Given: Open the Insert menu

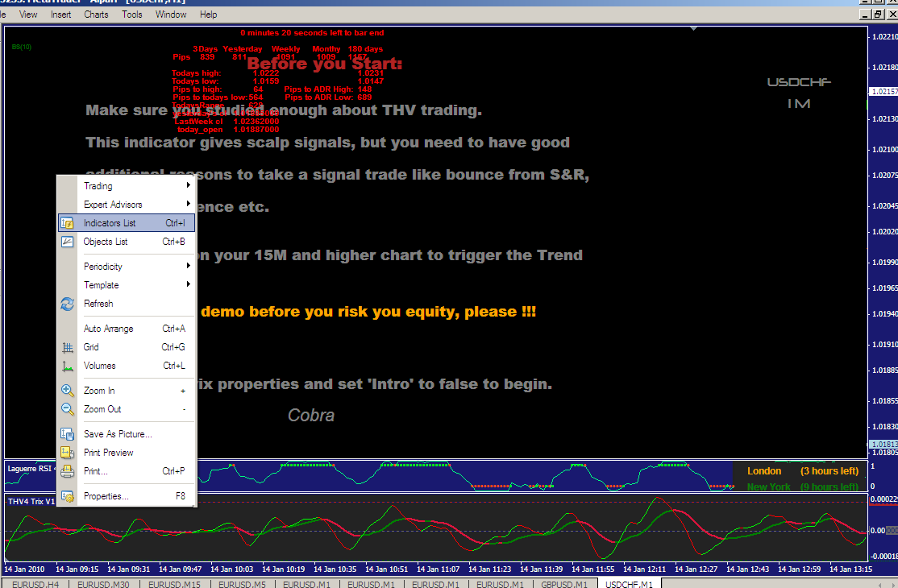Looking at the screenshot, I should click(60, 14).
